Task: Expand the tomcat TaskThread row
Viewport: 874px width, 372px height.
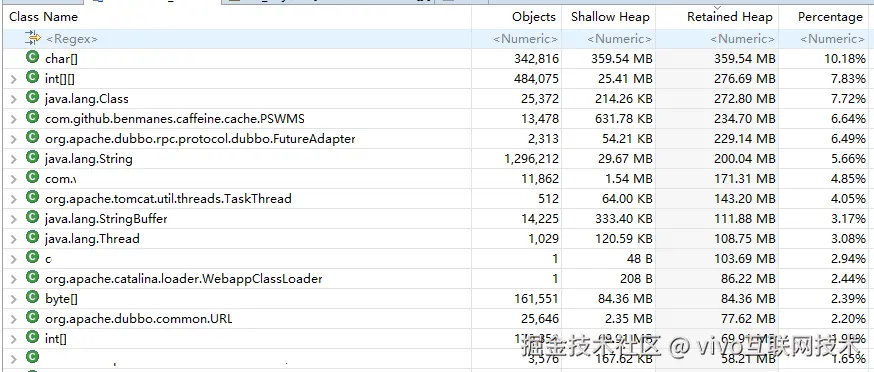Action: [x=14, y=199]
